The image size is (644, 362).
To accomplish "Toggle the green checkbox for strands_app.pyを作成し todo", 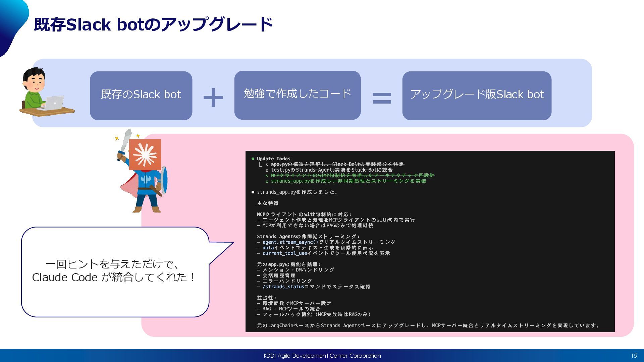I will (267, 181).
